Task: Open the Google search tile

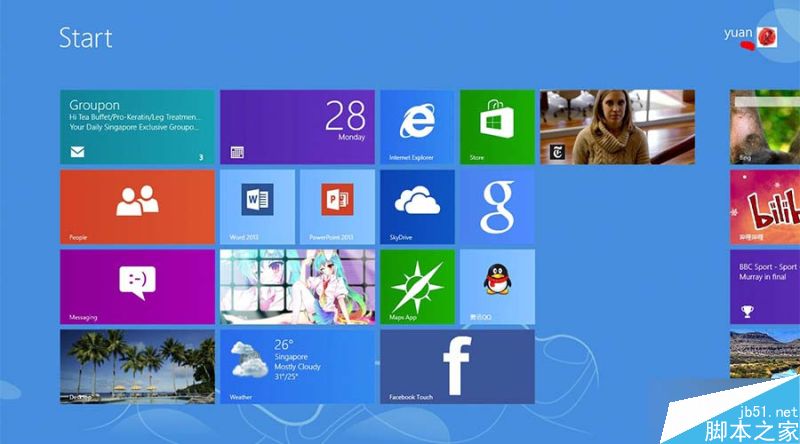Action: pyautogui.click(x=497, y=207)
